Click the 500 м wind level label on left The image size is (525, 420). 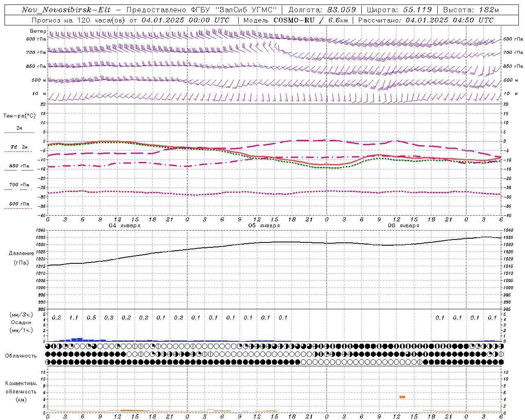(x=39, y=80)
